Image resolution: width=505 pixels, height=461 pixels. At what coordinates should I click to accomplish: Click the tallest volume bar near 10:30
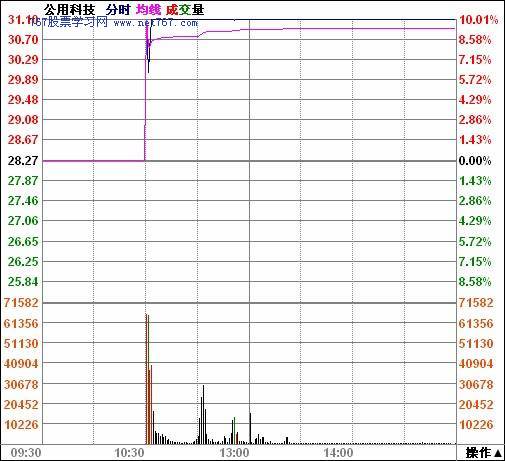point(146,379)
